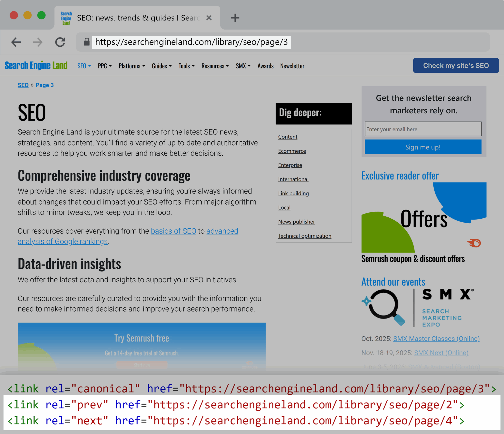Close the SEO news browser tab
This screenshot has height=434, width=504.
coord(209,18)
